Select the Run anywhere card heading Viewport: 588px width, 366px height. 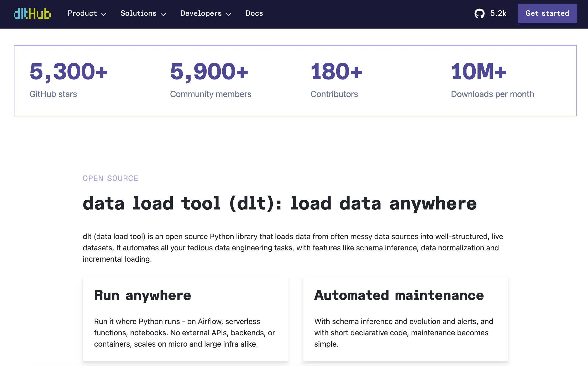143,295
